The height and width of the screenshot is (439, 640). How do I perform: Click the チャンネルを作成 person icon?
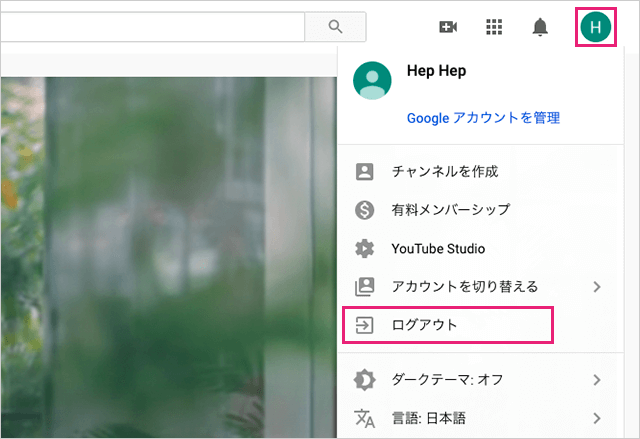365,171
